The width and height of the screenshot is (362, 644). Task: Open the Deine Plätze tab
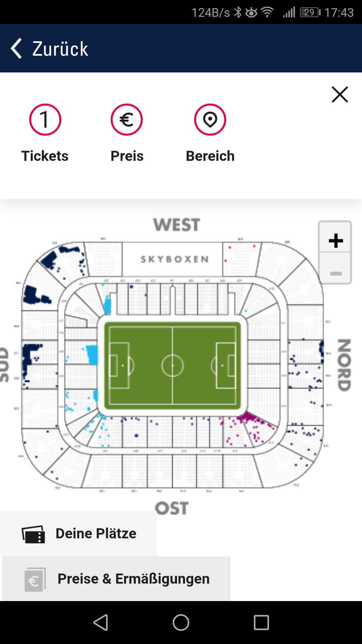click(x=78, y=534)
